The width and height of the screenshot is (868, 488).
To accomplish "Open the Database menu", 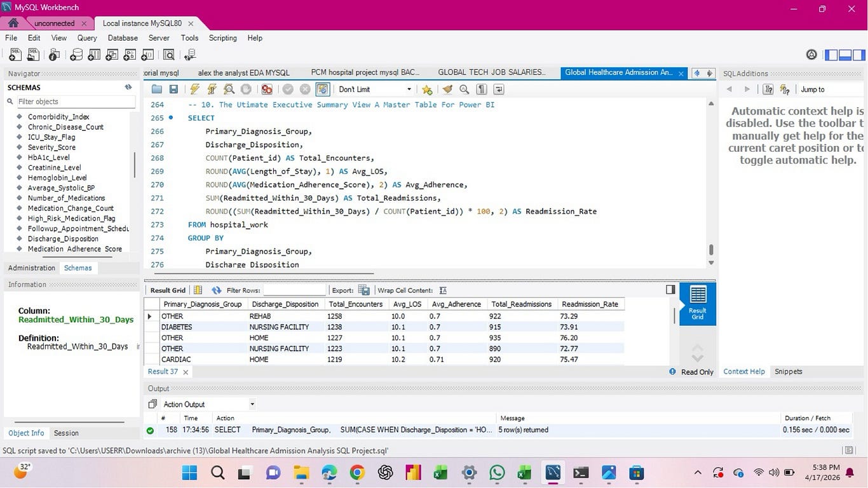I will point(123,38).
